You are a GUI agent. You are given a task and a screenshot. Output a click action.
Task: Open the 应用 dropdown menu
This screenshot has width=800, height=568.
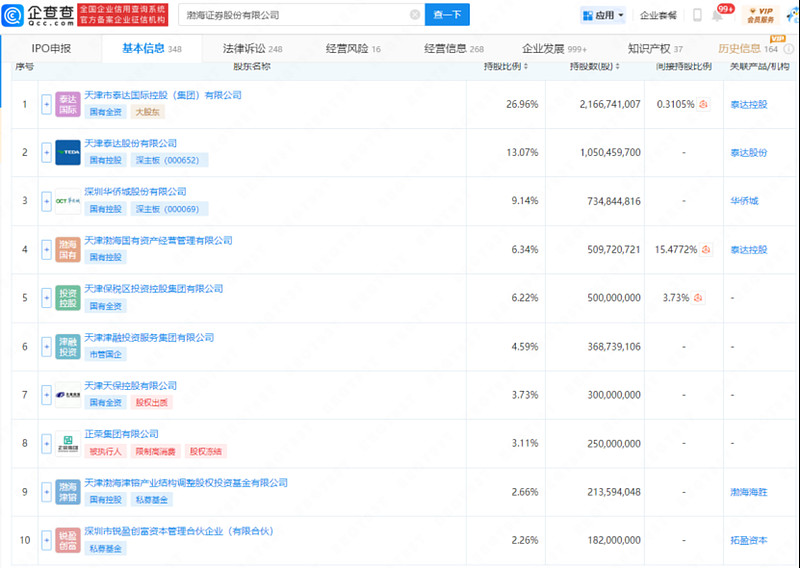point(603,15)
